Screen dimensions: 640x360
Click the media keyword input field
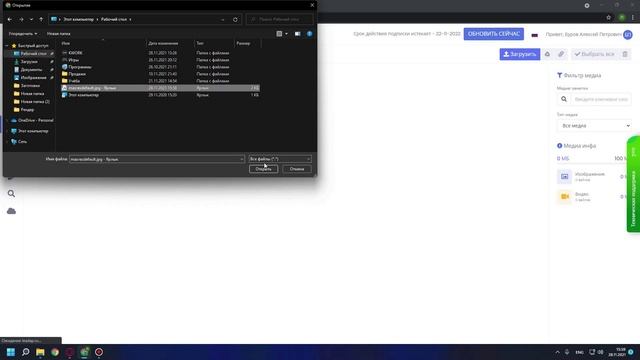tap(600, 99)
